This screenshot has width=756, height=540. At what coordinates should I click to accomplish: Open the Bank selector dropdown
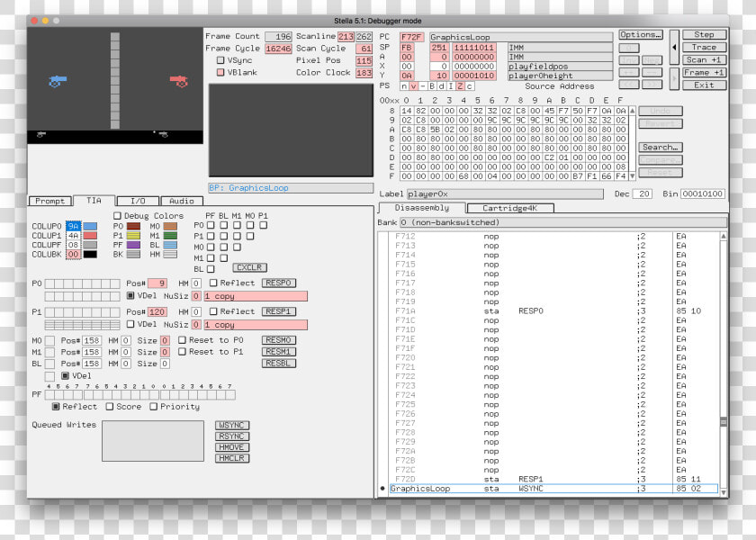(x=563, y=222)
